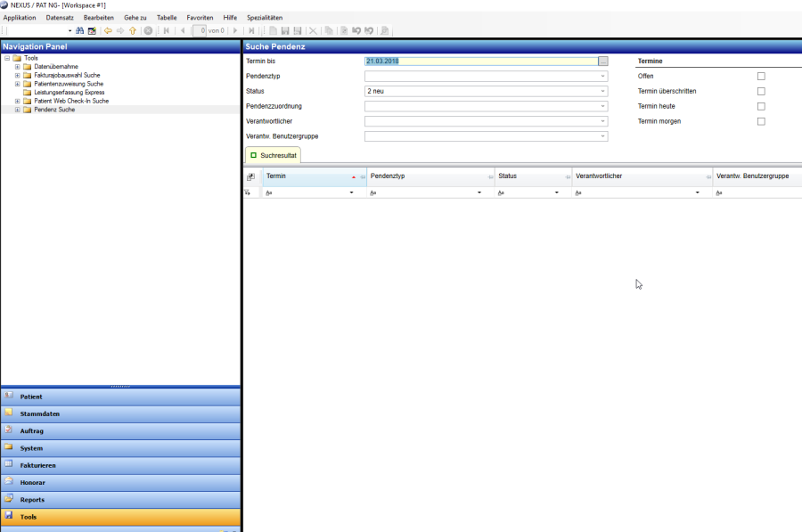Click the Patient icon in navigation bar
Screen dimensions: 802x532
pos(9,396)
